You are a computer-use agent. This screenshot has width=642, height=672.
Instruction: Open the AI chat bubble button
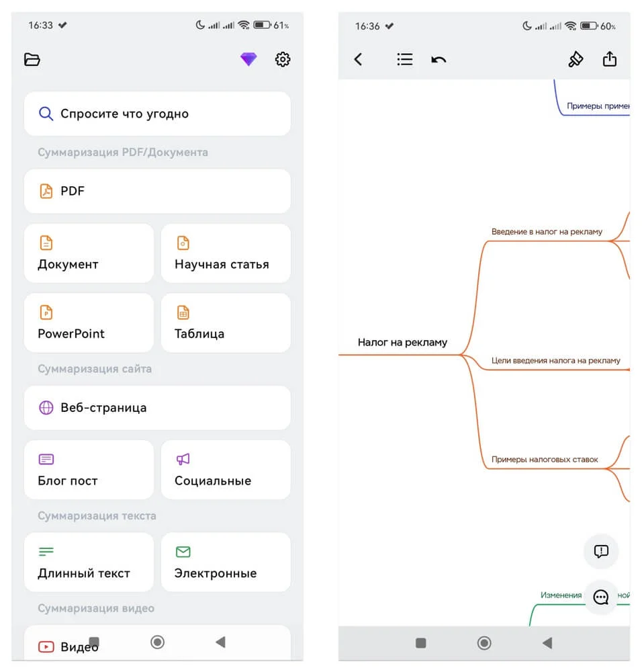[601, 597]
